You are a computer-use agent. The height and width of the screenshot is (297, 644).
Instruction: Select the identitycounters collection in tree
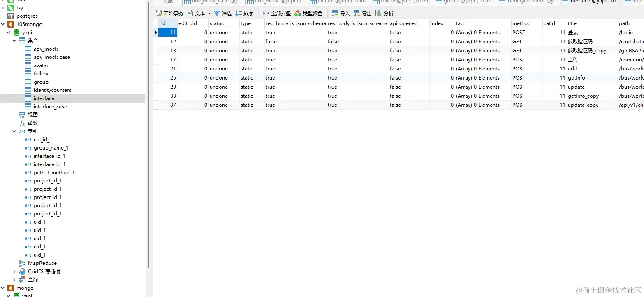point(53,90)
